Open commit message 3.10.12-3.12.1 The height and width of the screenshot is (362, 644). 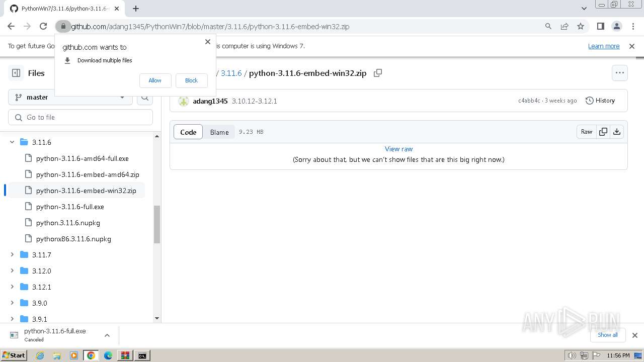(255, 101)
